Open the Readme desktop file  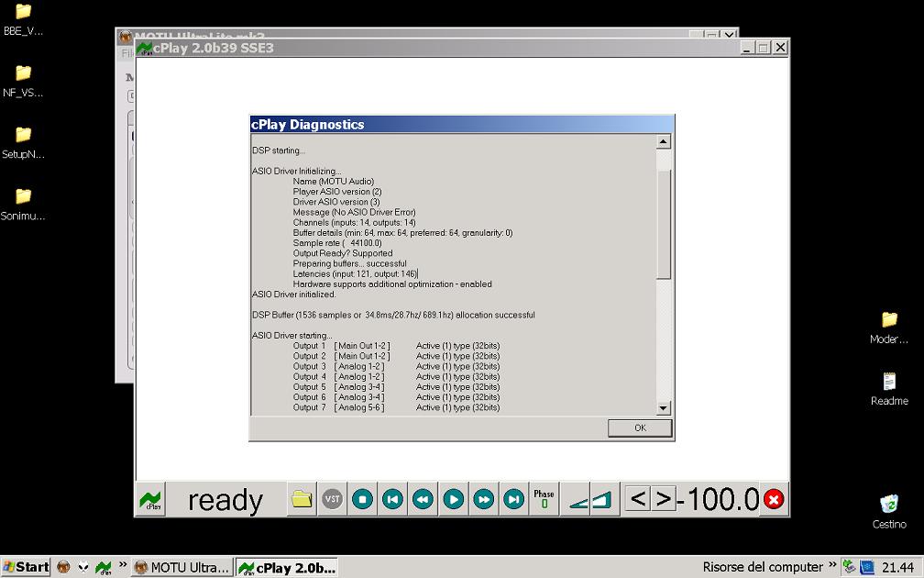coord(888,389)
